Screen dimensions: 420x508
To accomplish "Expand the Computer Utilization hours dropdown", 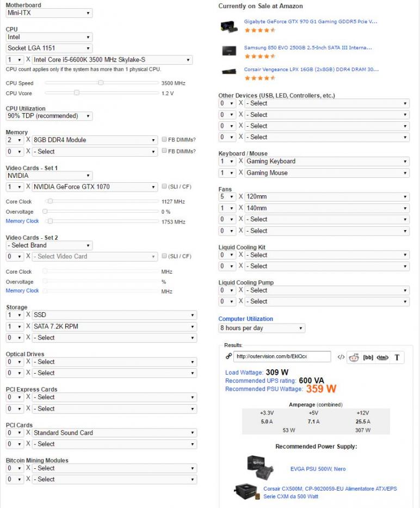I will pyautogui.click(x=262, y=329).
